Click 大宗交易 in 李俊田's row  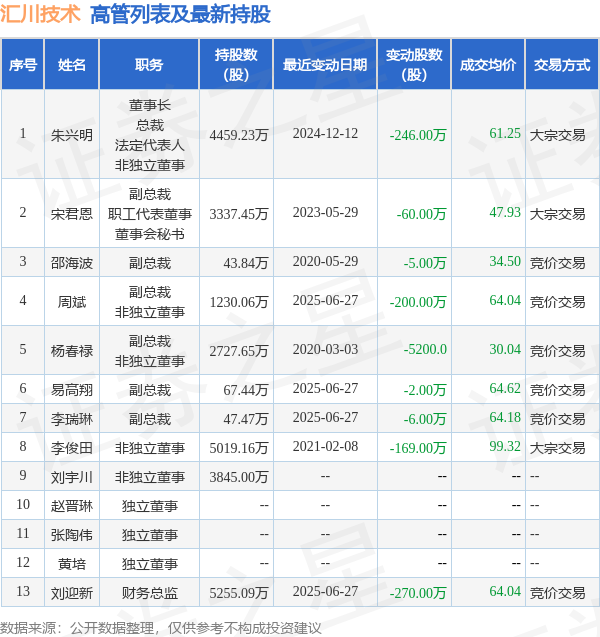(x=557, y=448)
